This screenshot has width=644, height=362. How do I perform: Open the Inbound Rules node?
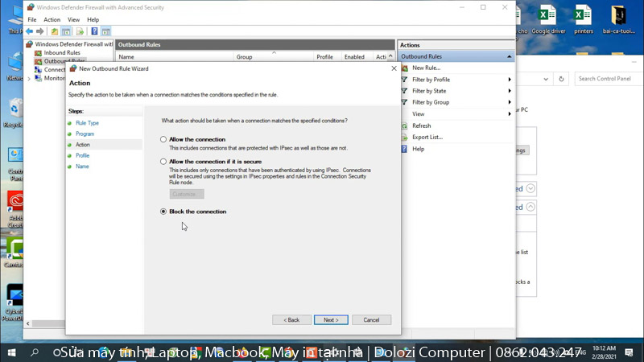pyautogui.click(x=61, y=53)
